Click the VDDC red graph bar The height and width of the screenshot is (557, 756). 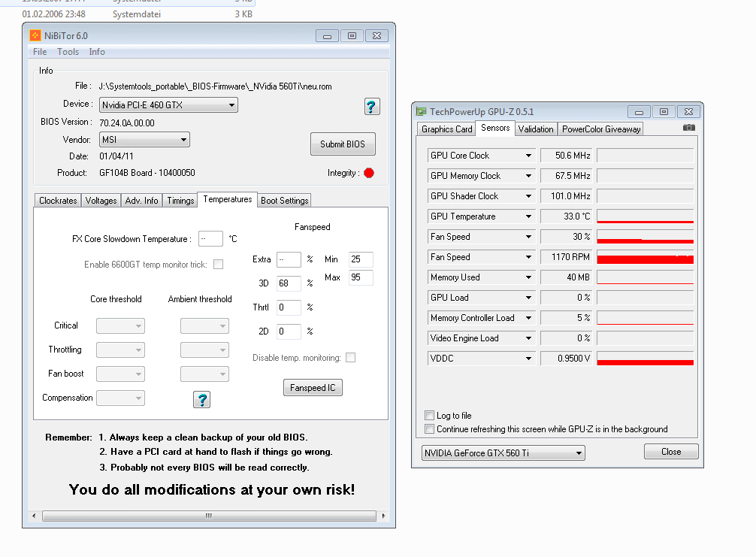645,359
